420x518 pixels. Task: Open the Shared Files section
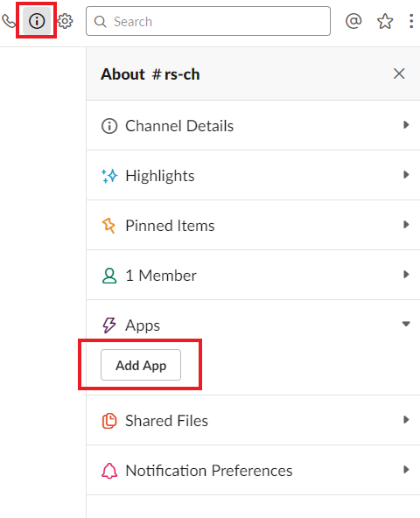point(253,420)
